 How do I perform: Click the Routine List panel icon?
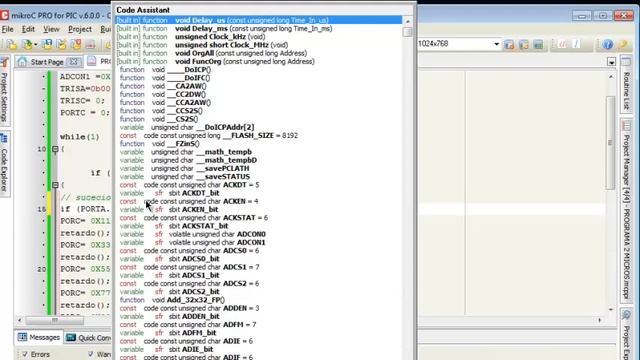tap(626, 62)
